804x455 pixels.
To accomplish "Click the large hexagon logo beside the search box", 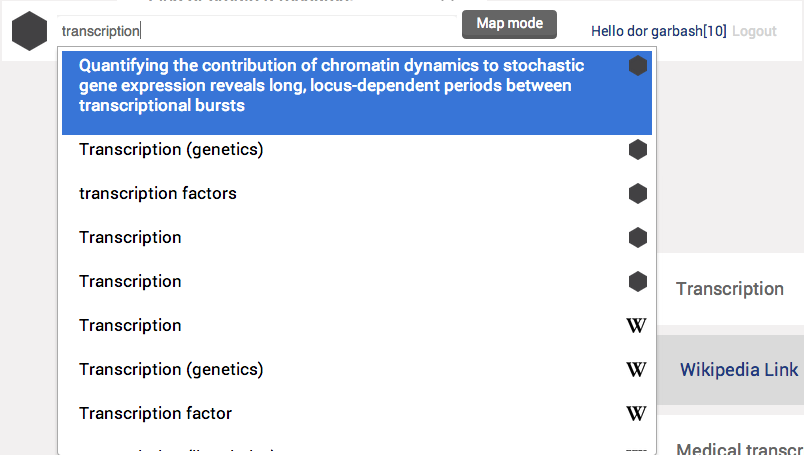I will 29,31.
